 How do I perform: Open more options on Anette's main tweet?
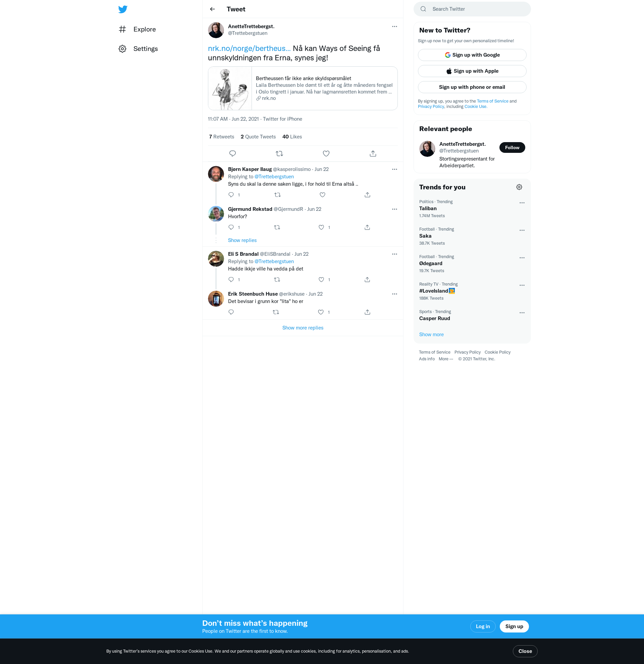tap(394, 26)
